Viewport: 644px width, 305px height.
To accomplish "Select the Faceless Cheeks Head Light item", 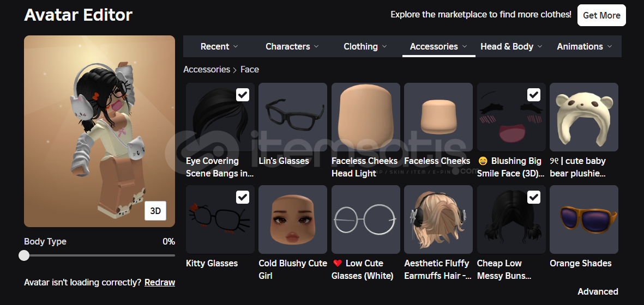I will coord(365,117).
